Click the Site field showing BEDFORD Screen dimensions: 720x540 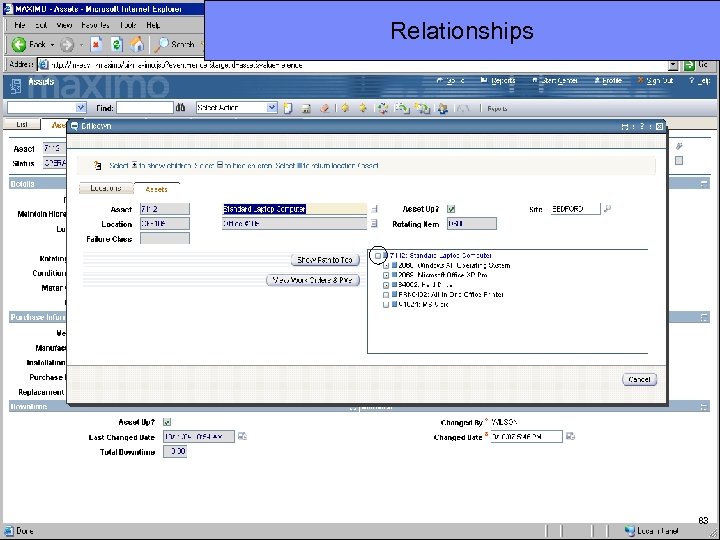[x=575, y=209]
